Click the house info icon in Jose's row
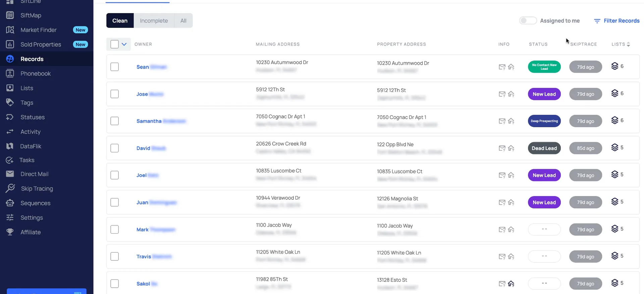644x294 pixels. pyautogui.click(x=511, y=94)
